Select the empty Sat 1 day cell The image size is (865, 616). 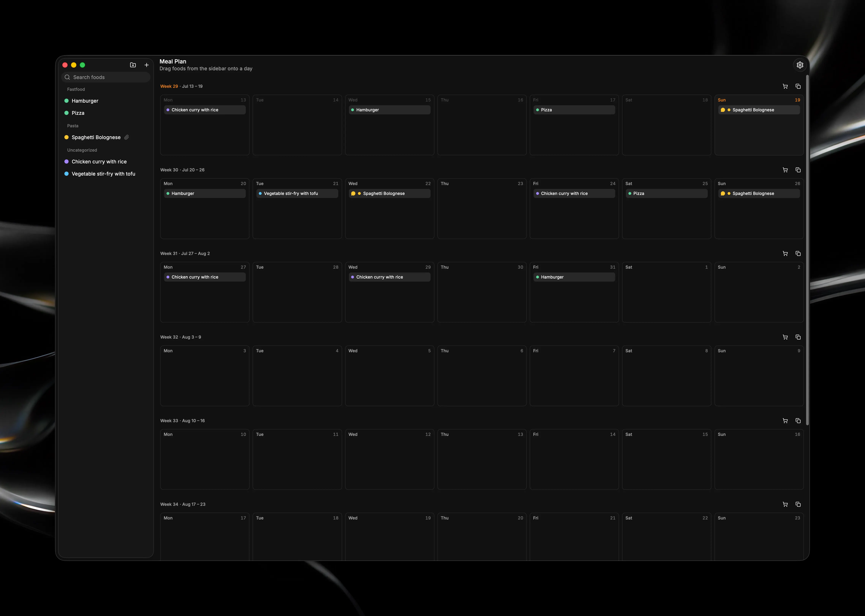point(666,292)
